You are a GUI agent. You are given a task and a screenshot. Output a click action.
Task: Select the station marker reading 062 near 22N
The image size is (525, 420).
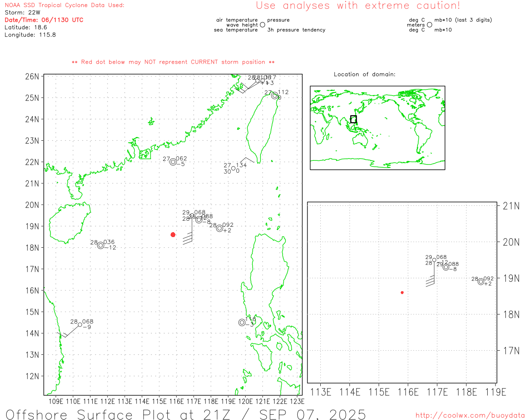pyautogui.click(x=173, y=162)
